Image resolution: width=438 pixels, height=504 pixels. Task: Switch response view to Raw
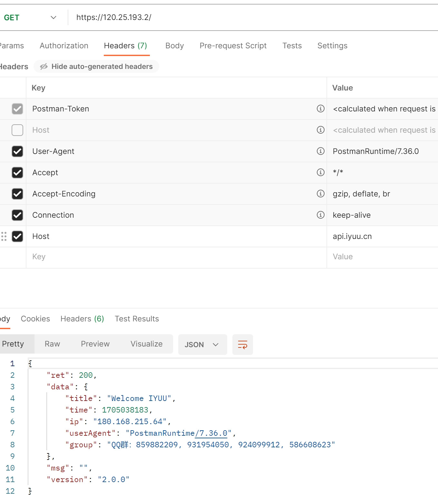point(52,344)
